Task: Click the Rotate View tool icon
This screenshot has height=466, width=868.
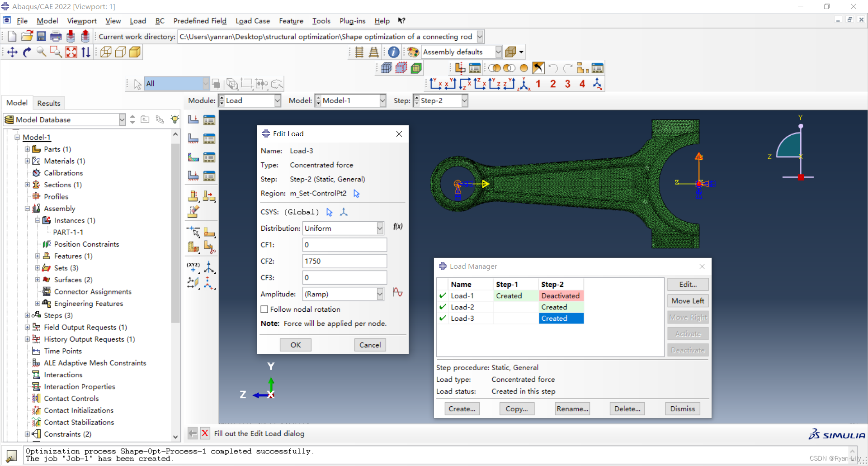Action: click(27, 52)
